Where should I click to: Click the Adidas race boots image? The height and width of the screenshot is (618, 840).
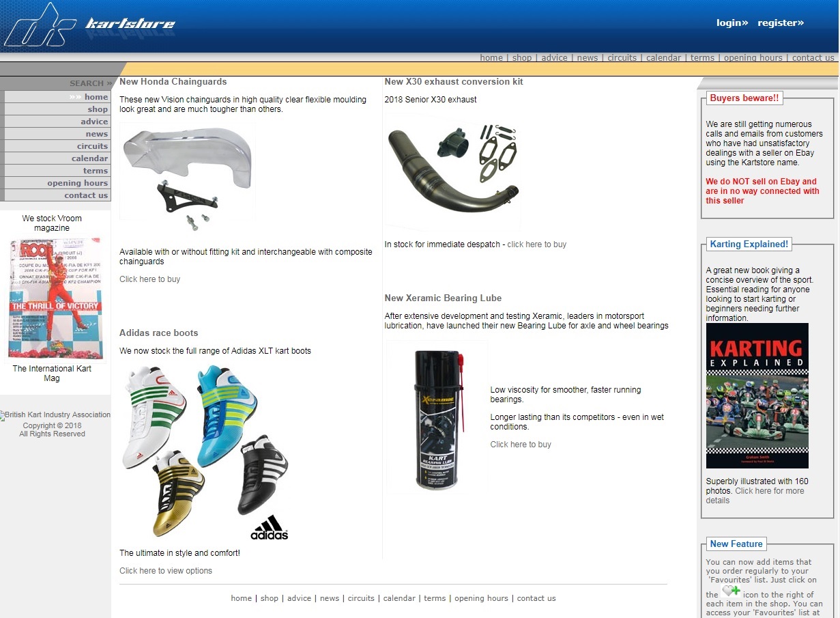pos(205,452)
